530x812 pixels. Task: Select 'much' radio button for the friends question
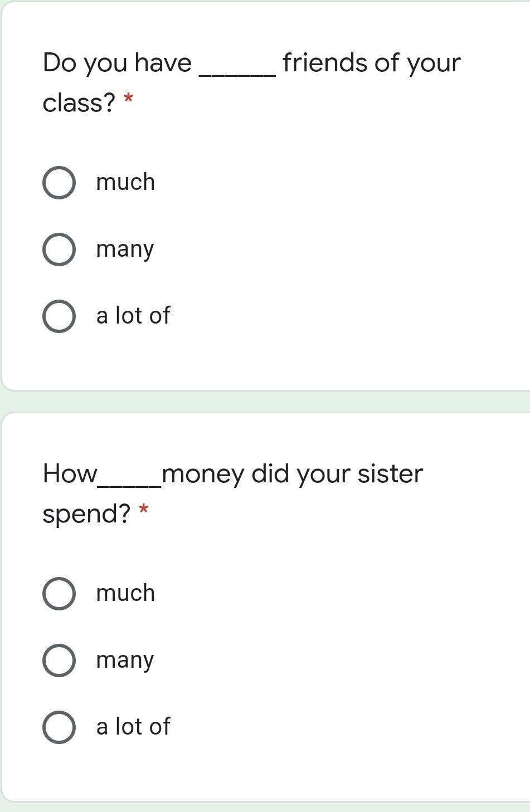click(59, 183)
